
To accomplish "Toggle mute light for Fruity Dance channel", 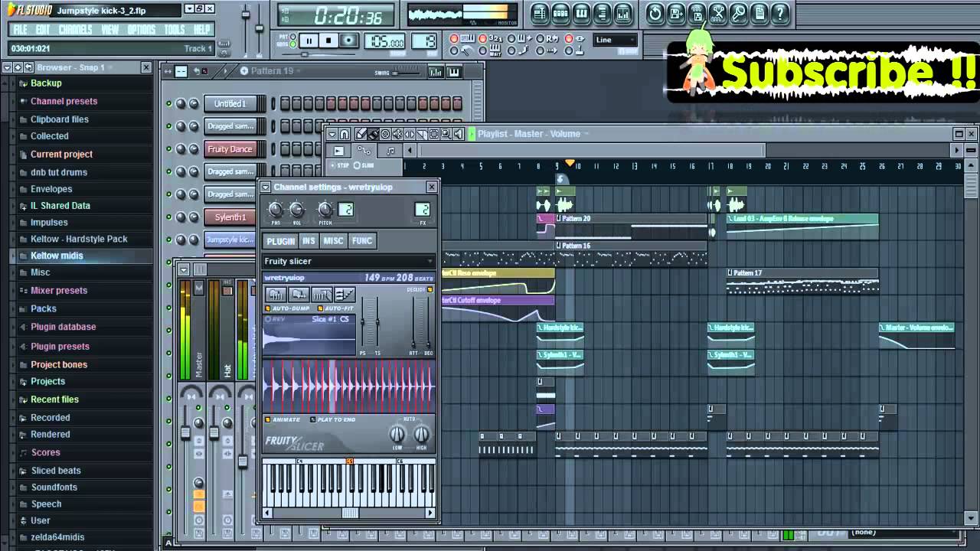I will point(168,149).
